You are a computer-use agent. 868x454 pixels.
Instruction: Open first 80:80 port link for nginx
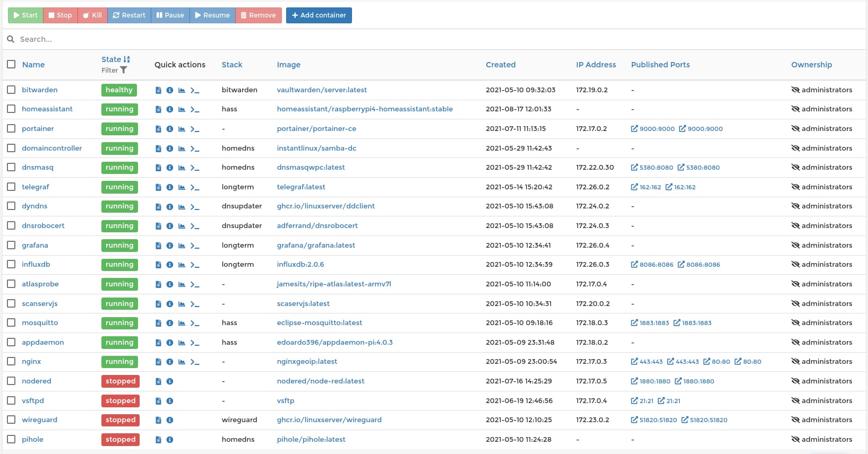tap(717, 362)
